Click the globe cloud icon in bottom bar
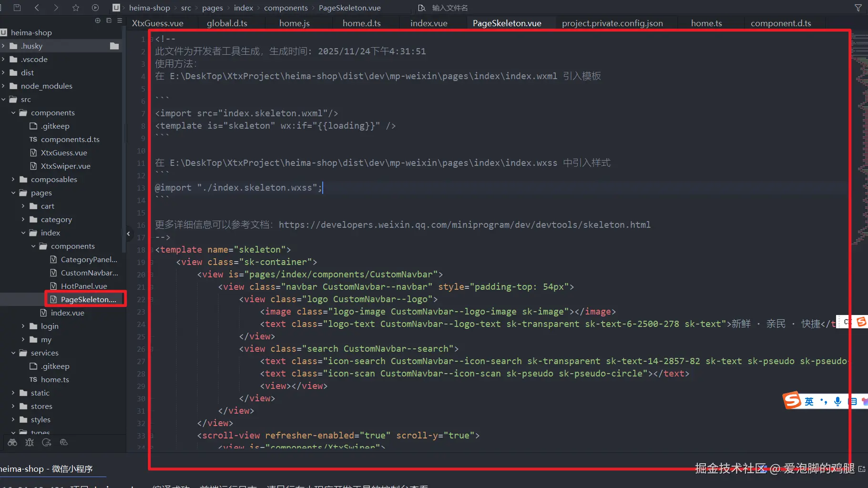Image resolution: width=868 pixels, height=488 pixels. tap(64, 442)
